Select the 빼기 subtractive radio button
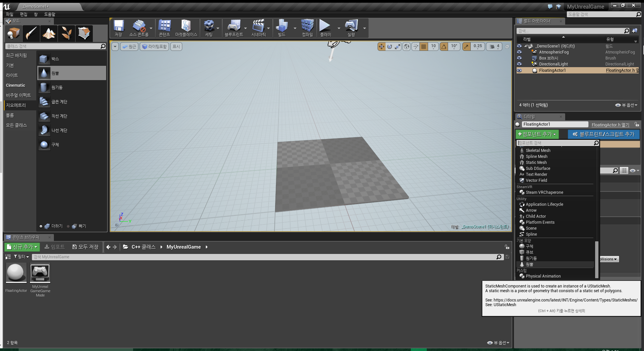 pyautogui.click(x=68, y=226)
